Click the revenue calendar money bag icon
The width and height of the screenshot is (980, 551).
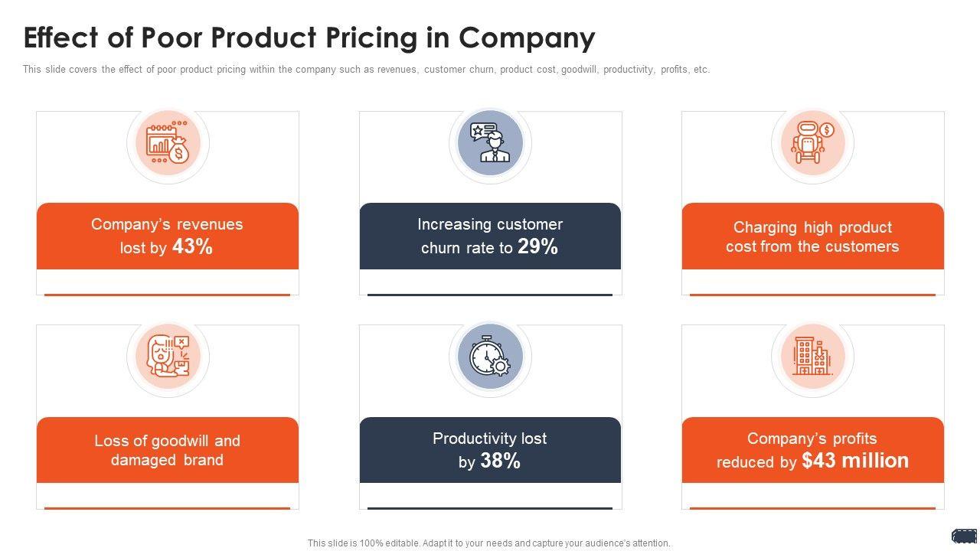pos(168,143)
